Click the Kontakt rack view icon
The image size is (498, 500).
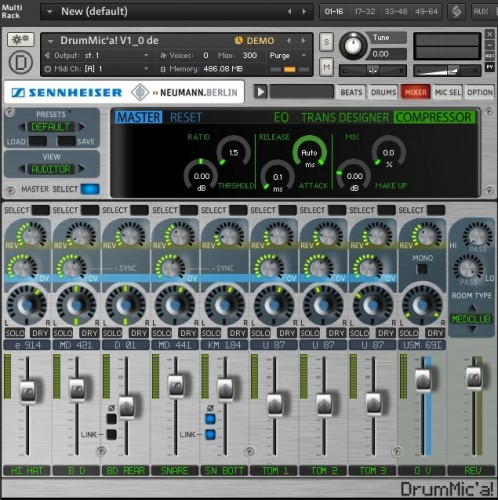[456, 12]
